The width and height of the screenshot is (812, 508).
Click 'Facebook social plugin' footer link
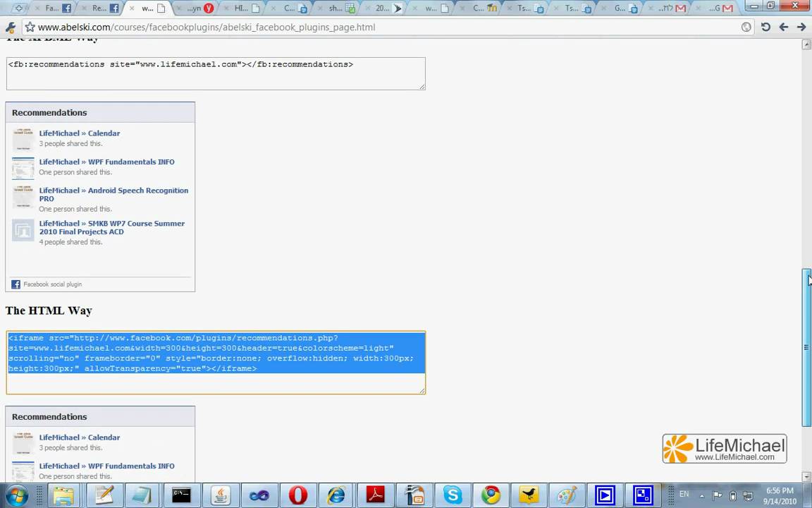click(52, 284)
